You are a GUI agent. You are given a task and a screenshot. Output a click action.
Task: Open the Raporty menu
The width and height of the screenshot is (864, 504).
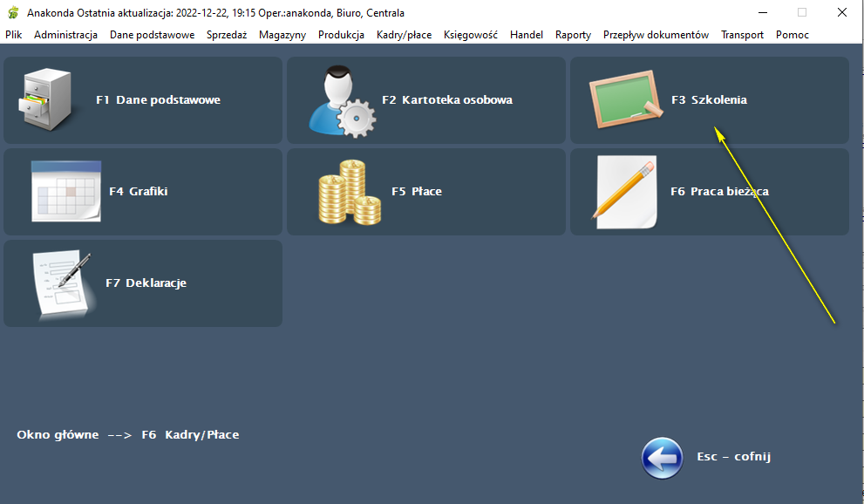click(x=573, y=35)
